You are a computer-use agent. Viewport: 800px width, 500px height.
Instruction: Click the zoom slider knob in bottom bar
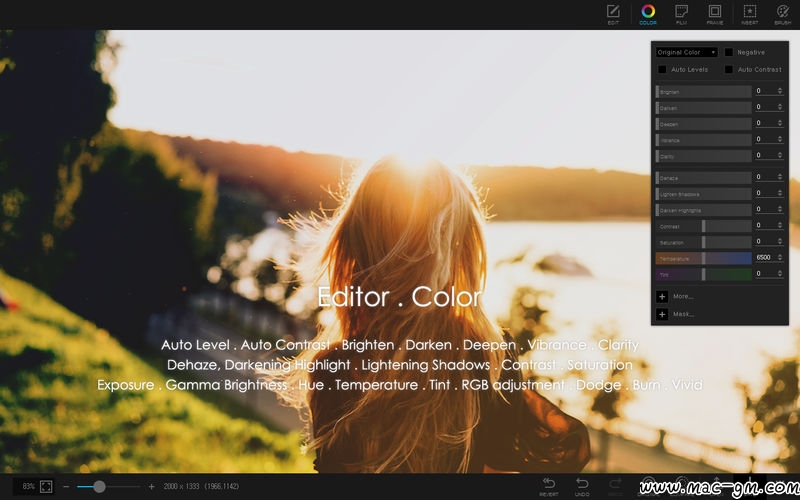click(99, 487)
